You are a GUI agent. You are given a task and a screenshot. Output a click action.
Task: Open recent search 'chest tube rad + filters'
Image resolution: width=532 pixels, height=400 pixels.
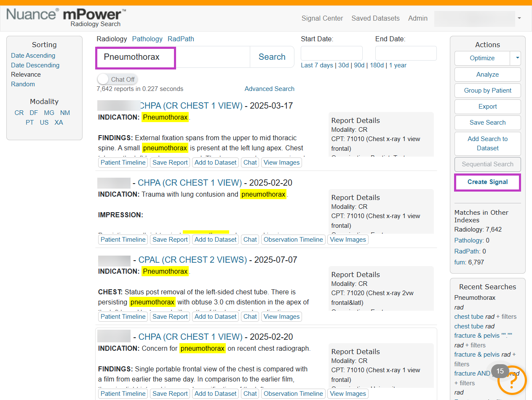[485, 317]
